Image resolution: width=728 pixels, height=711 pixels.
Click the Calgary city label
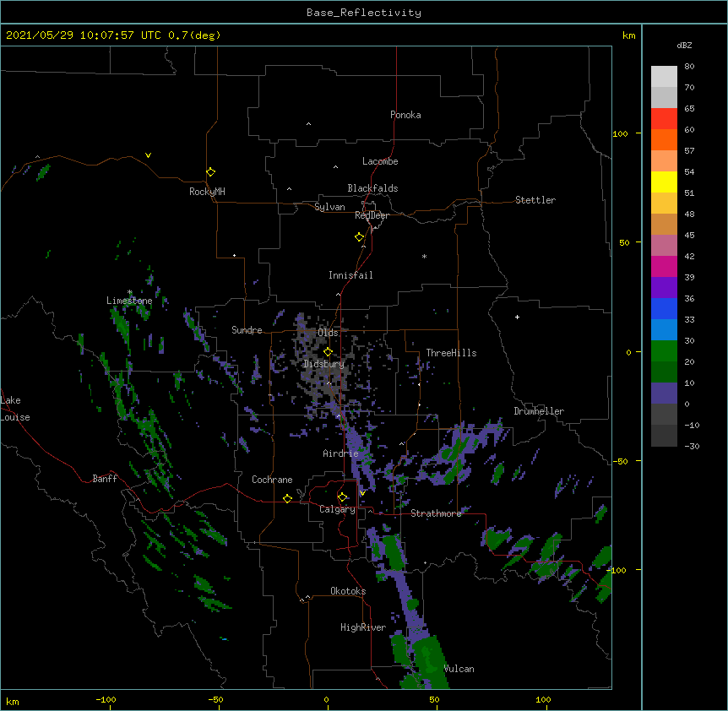(x=338, y=509)
